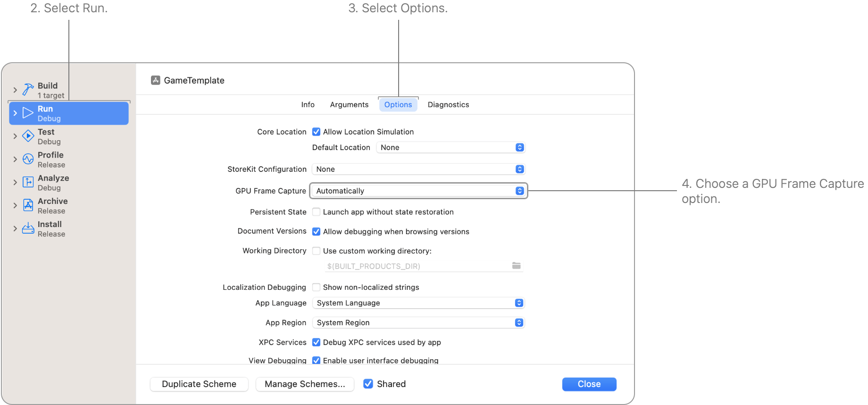The image size is (868, 405).
Task: Click the GameTemplate app icon
Action: coord(155,80)
